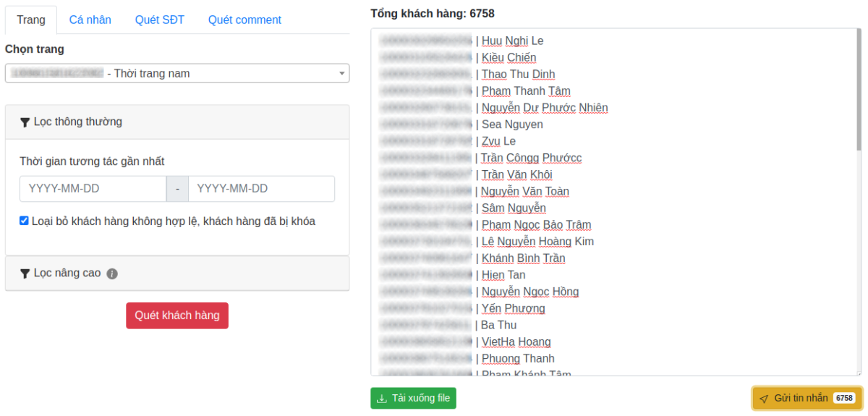Focus the start date YYYY-MM-DD field
The height and width of the screenshot is (416, 868).
click(93, 189)
